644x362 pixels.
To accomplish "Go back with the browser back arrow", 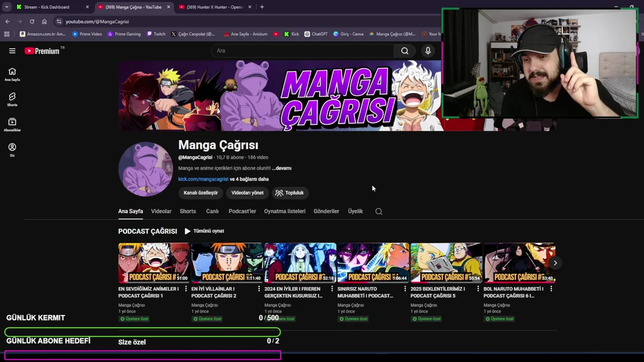I will point(8,22).
